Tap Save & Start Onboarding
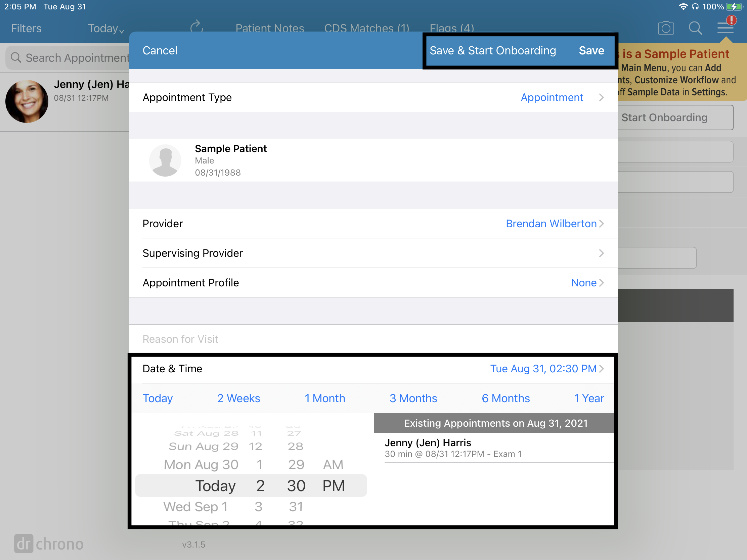Image resolution: width=747 pixels, height=560 pixels. click(x=493, y=51)
